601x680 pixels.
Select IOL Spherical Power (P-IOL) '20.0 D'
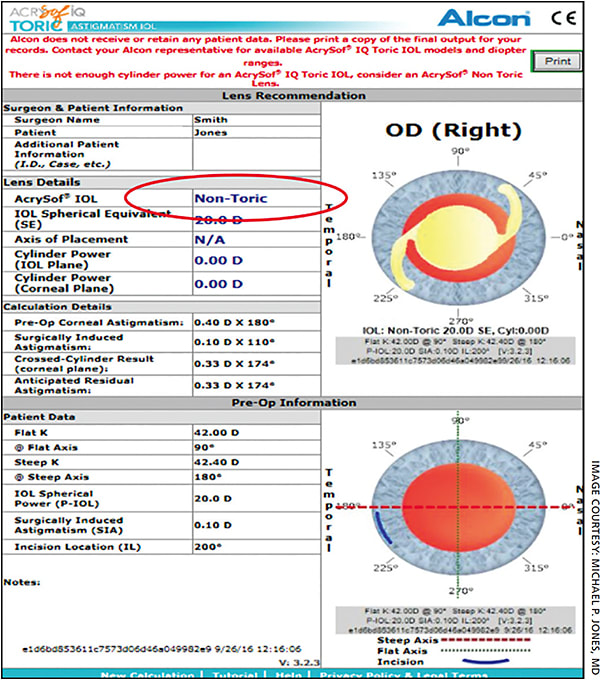(x=213, y=499)
